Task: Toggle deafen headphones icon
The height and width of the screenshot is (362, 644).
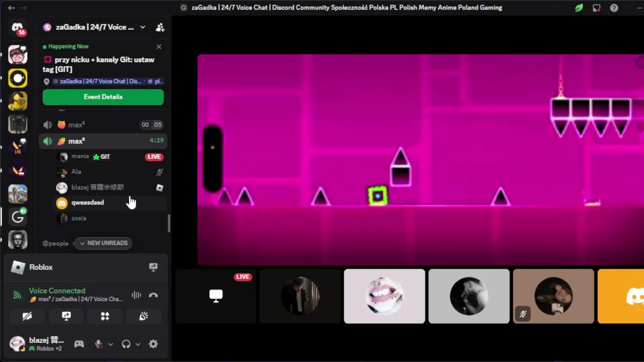Action: pyautogui.click(x=126, y=344)
